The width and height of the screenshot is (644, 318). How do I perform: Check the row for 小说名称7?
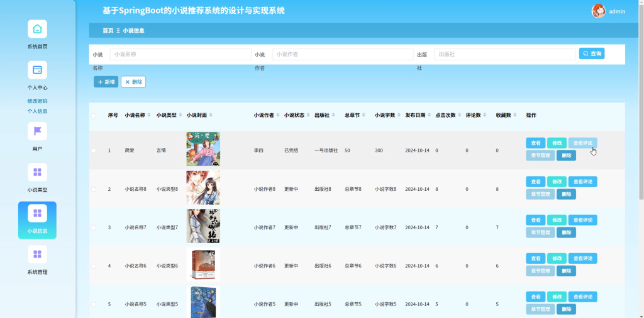tap(93, 227)
